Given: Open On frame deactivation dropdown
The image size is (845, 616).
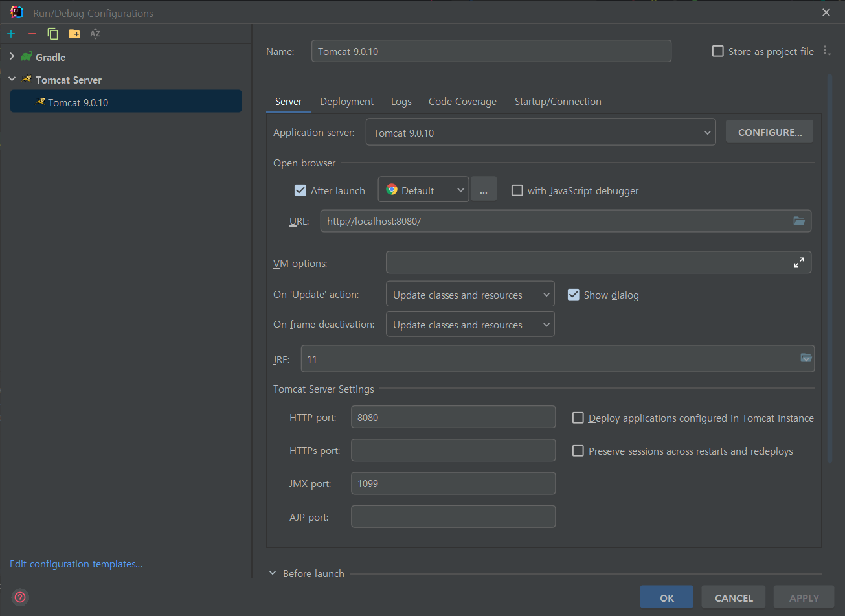Looking at the screenshot, I should [x=470, y=324].
